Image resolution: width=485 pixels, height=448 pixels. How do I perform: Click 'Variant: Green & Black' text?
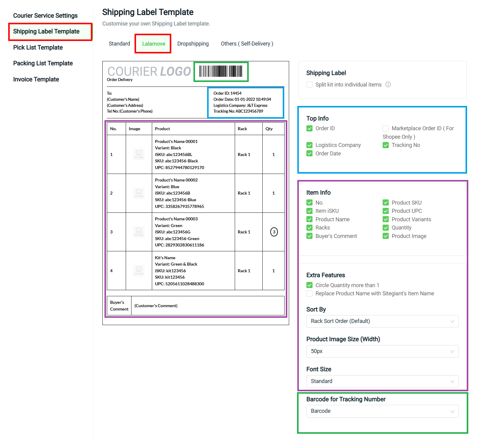(x=176, y=264)
